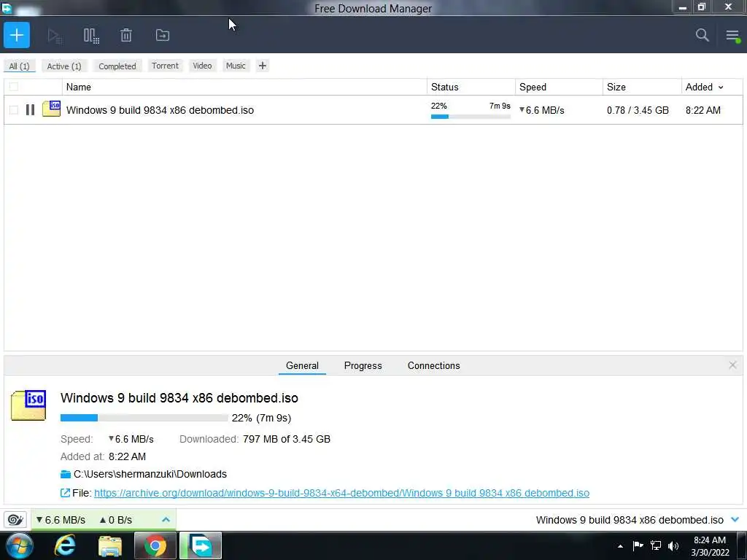747x560 pixels.
Task: Click download speed in bottom status bar
Action: coord(61,520)
